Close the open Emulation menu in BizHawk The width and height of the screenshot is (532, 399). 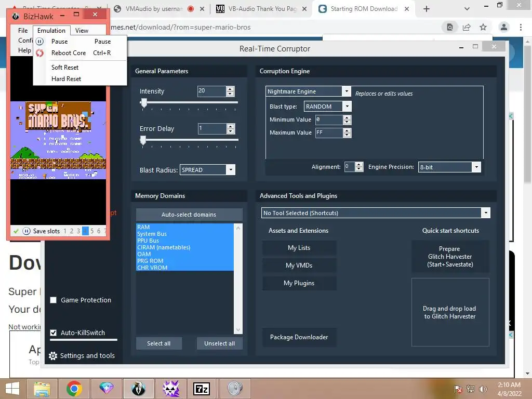[51, 31]
